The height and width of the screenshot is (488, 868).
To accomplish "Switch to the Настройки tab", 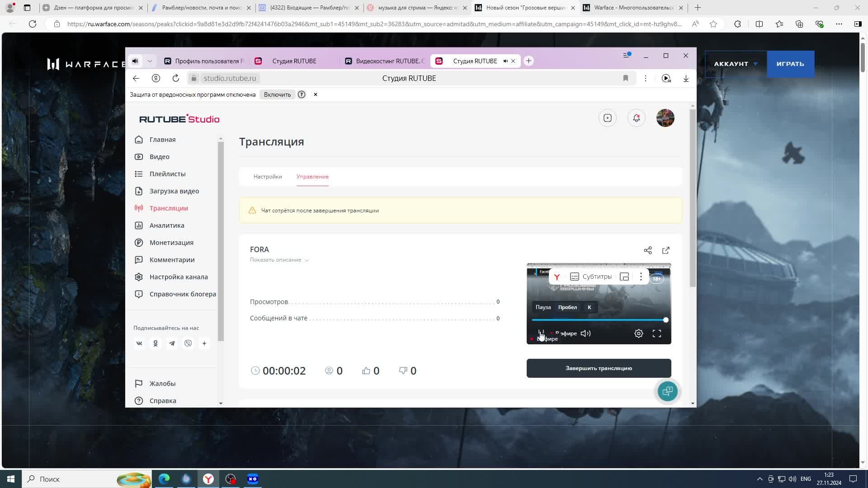I will [268, 177].
